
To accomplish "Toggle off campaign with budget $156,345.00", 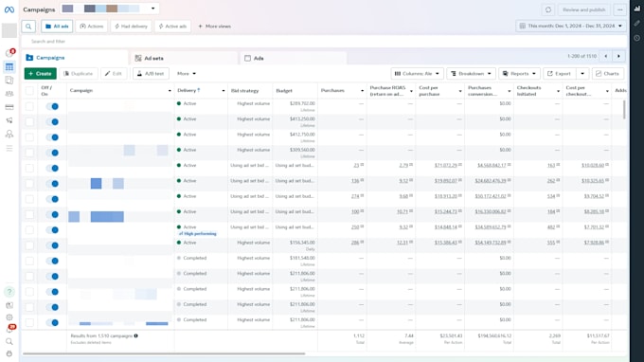I will click(52, 245).
